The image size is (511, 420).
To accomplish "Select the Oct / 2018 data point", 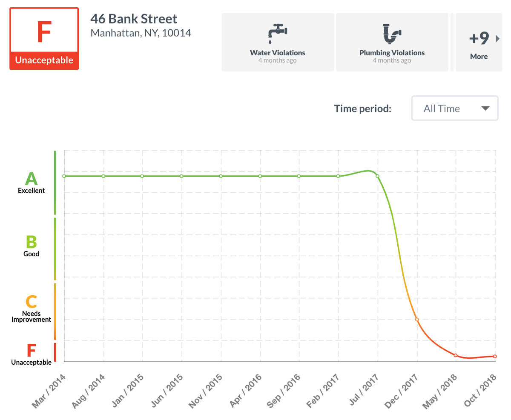I will tap(495, 356).
